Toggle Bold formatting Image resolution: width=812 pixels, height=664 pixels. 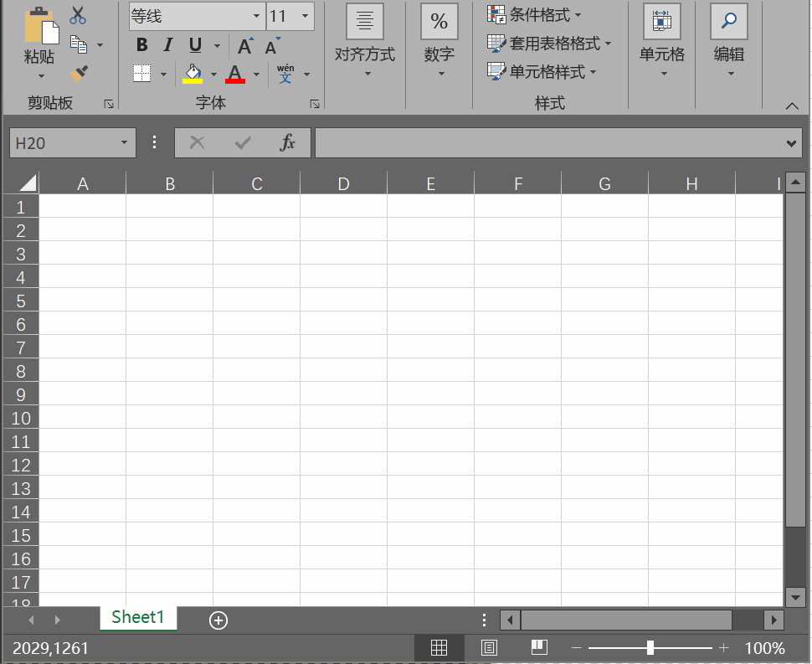(x=141, y=45)
